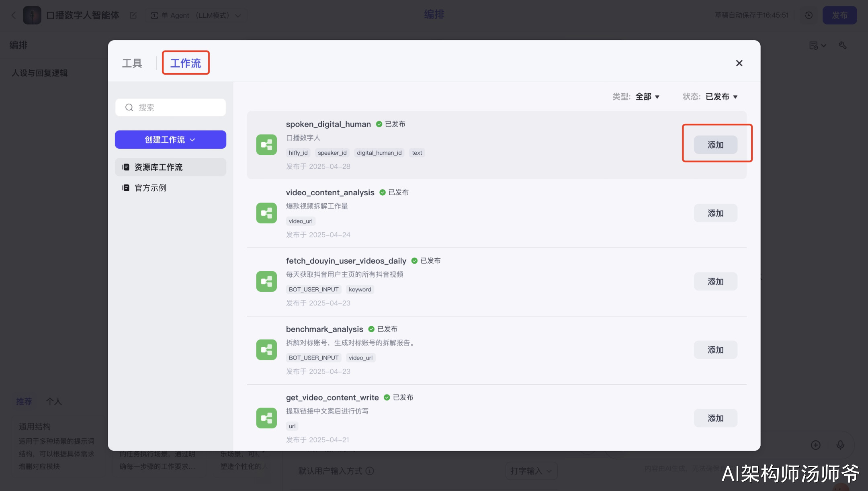Click the video_content_analysis workflow icon
This screenshot has height=491, width=868.
[x=266, y=213]
